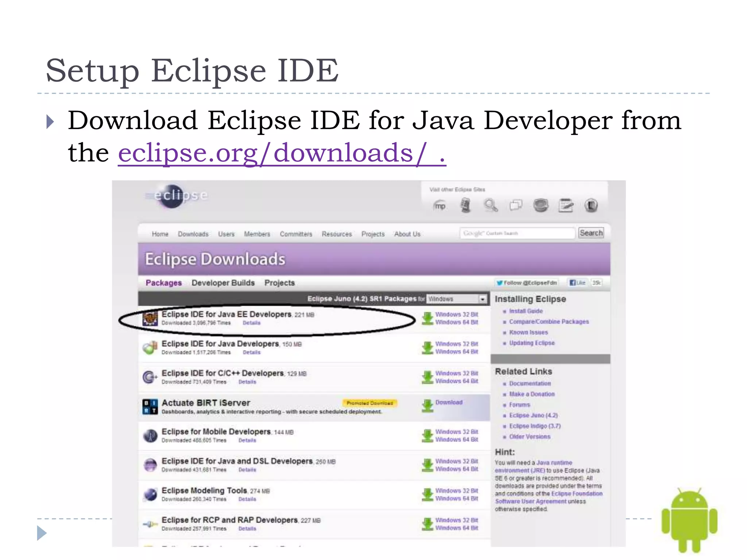Switch to the Projects downloads tab

click(x=279, y=283)
